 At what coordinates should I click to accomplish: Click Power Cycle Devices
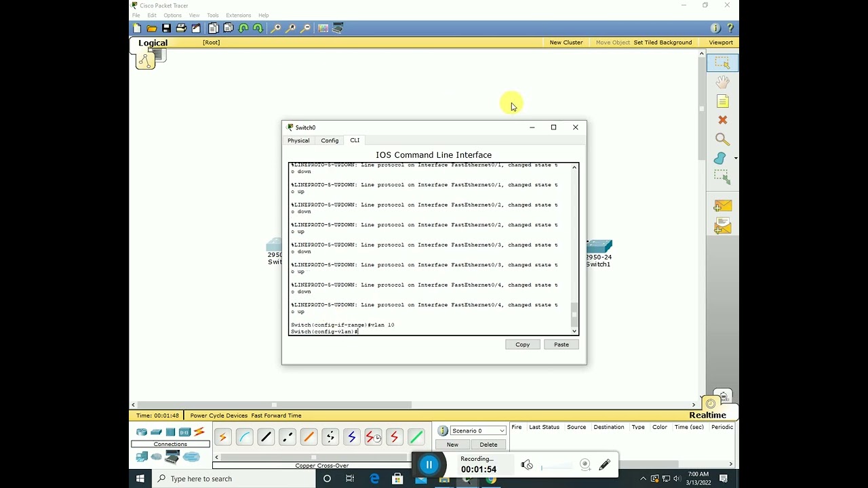click(218, 415)
